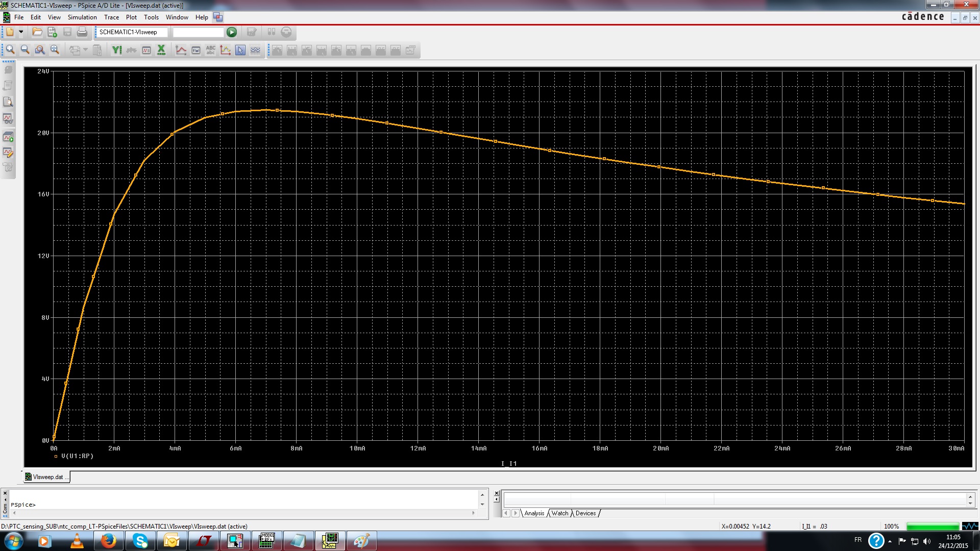This screenshot has width=980, height=551.
Task: Click the V(U1:RP) trace legend label
Action: coord(77,456)
